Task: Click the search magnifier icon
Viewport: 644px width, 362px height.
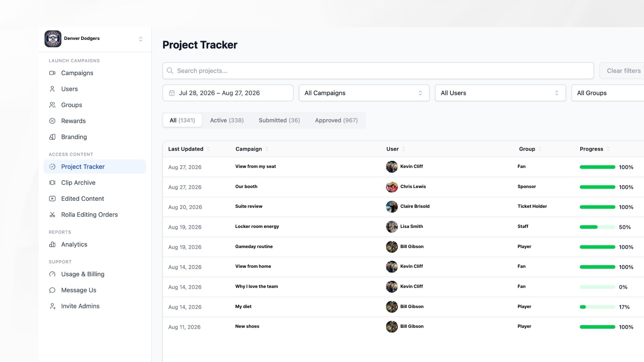Action: (170, 71)
